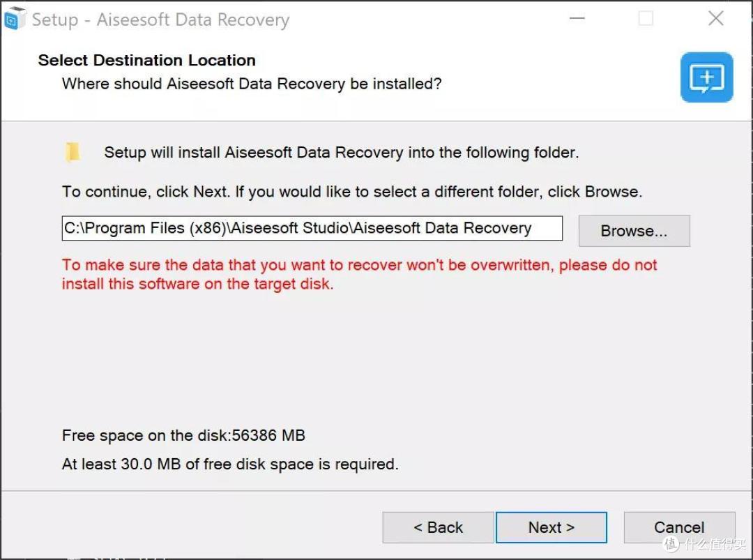The width and height of the screenshot is (753, 560).
Task: Click the free space on disk label
Action: pos(183,436)
